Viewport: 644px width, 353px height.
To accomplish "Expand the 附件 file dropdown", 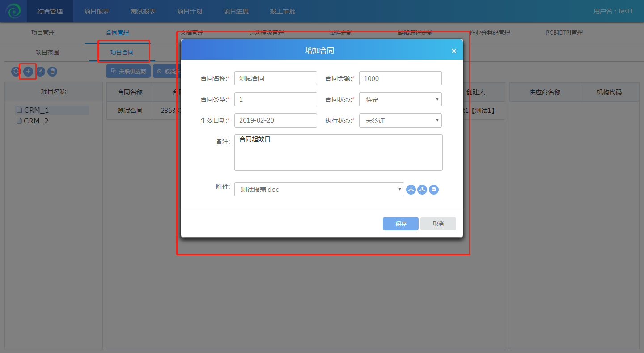I will pos(319,189).
